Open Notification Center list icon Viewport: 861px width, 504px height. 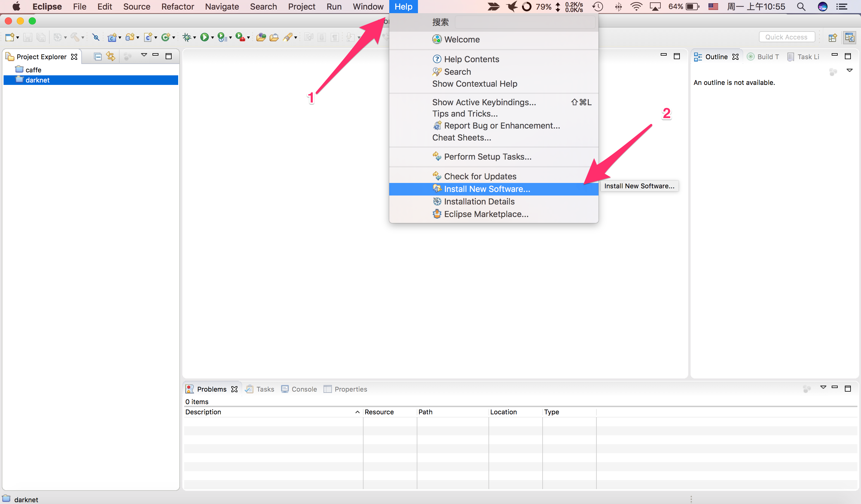(842, 7)
